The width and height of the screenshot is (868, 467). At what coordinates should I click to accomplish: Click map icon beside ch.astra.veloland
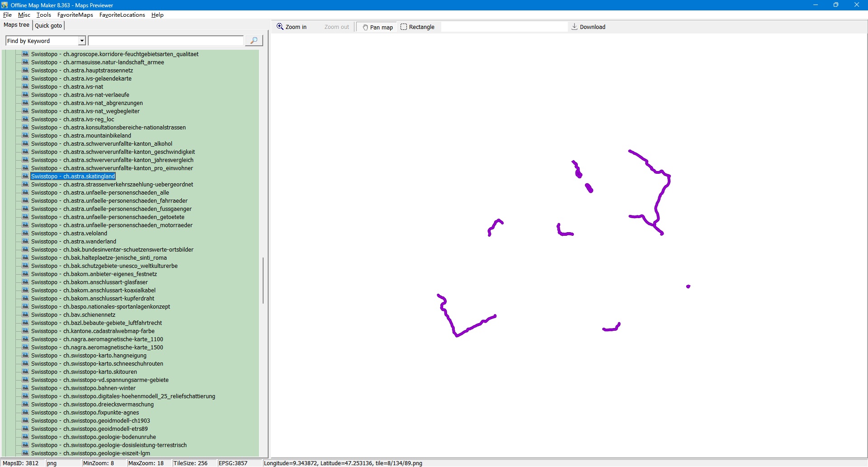(x=26, y=233)
